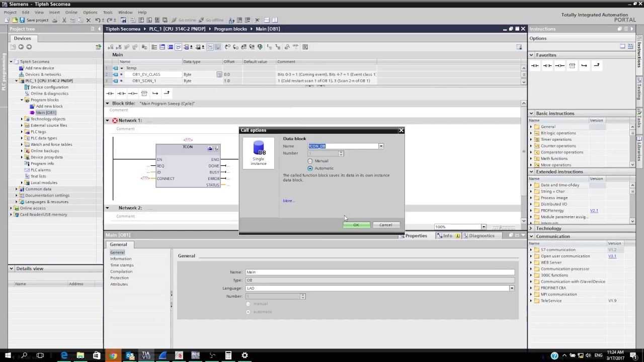Select Information in the properties list
This screenshot has height=362, width=644.
pyautogui.click(x=121, y=259)
